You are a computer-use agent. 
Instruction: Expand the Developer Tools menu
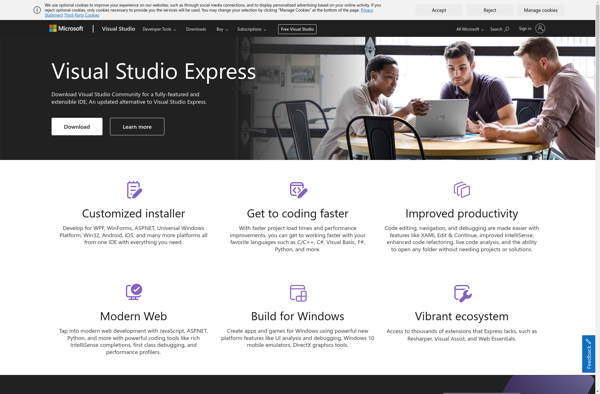coord(159,29)
